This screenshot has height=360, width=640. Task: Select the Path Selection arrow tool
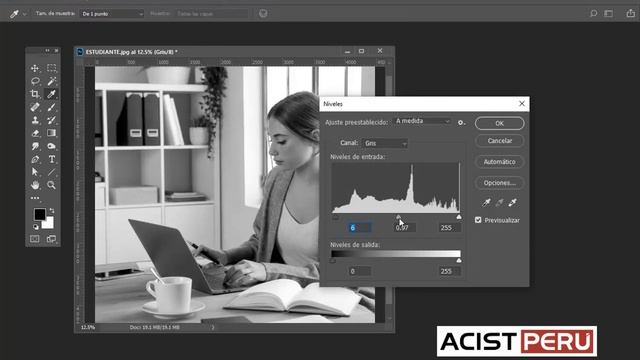35,172
